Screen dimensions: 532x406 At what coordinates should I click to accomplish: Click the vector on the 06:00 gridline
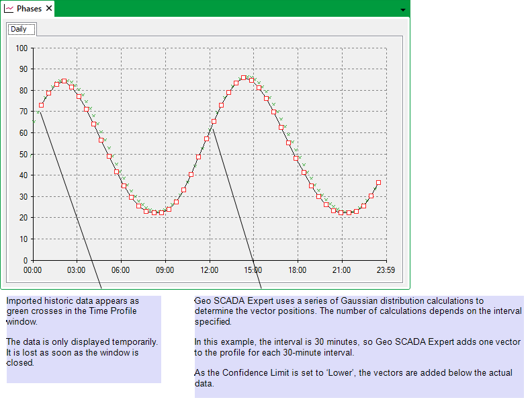pyautogui.click(x=124, y=185)
